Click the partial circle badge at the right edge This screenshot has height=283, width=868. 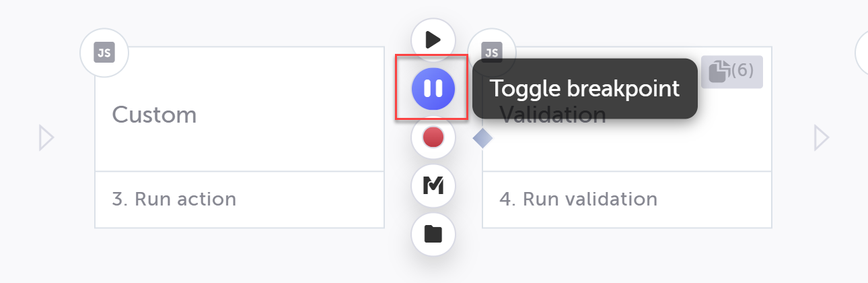[862, 53]
